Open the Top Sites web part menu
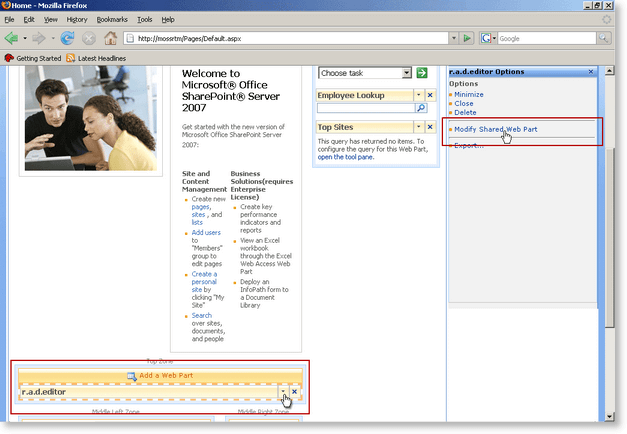Viewport: 627px width, 434px height. [x=418, y=127]
